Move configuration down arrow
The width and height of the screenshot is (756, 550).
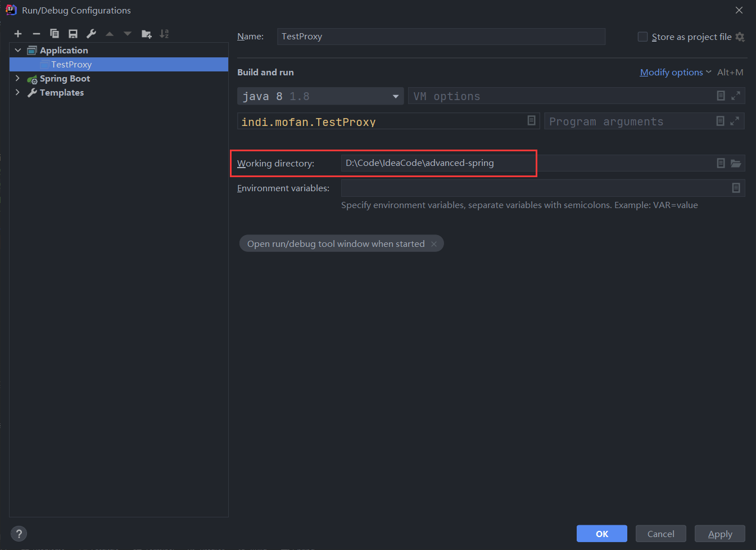pos(128,34)
